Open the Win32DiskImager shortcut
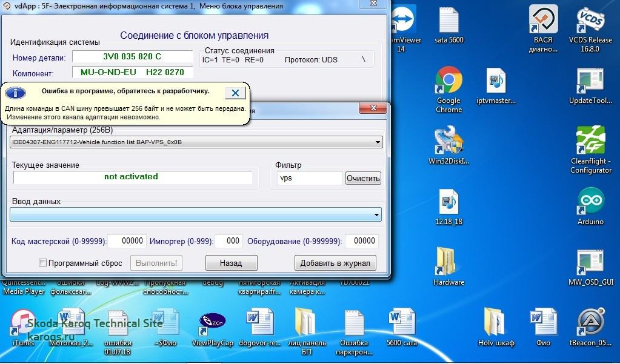The image size is (620, 364). tap(448, 141)
